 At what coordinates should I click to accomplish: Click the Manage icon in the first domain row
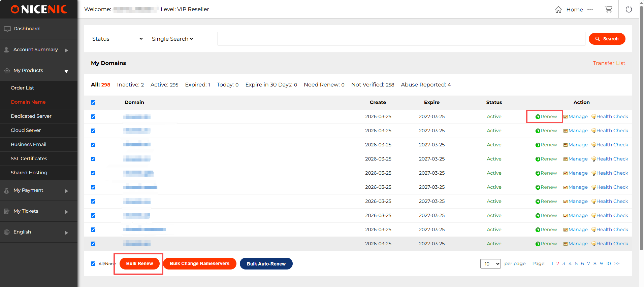point(566,117)
